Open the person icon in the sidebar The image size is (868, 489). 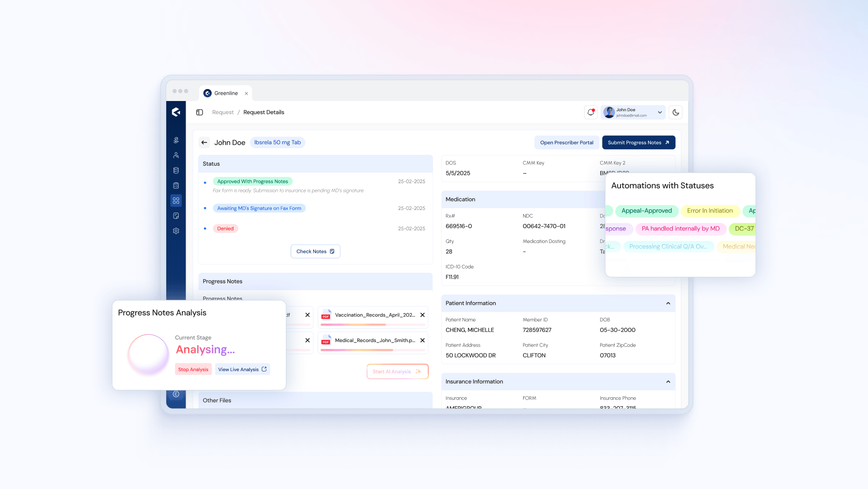click(x=176, y=155)
